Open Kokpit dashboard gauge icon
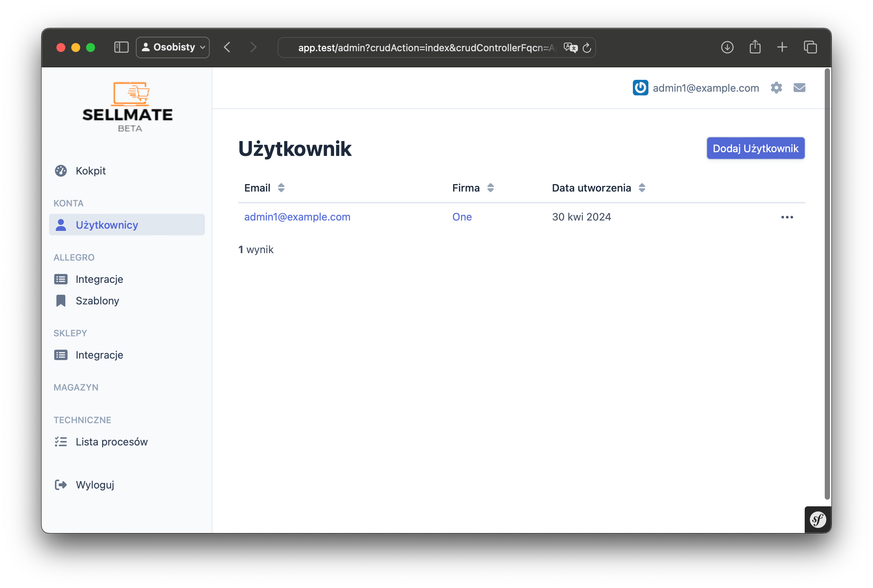 [61, 171]
